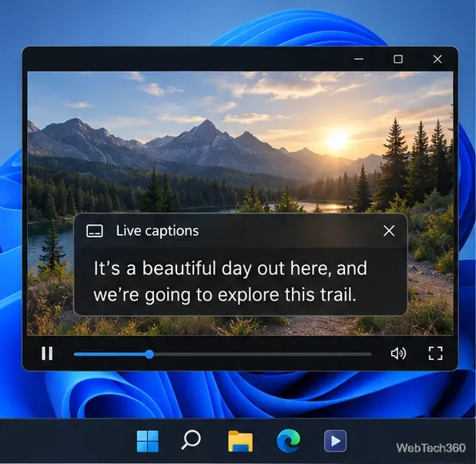Close the Live captions panel
Viewport: 476px width, 464px height.
click(389, 231)
